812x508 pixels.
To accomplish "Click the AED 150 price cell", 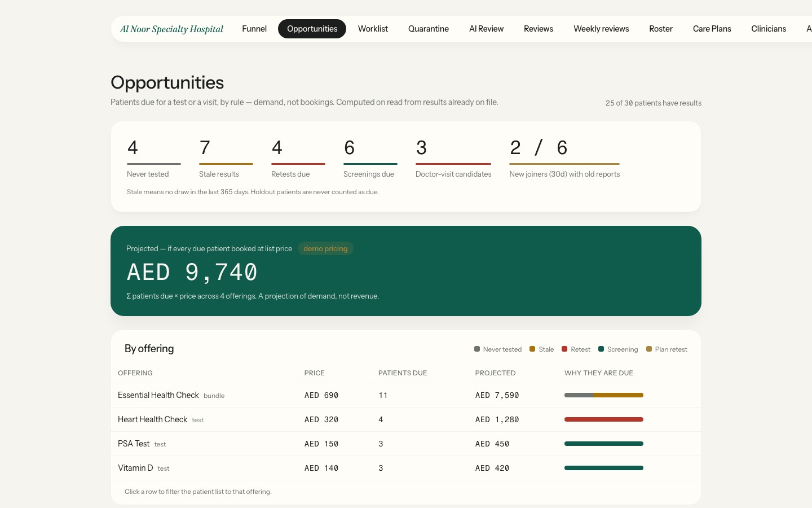I will [x=321, y=444].
